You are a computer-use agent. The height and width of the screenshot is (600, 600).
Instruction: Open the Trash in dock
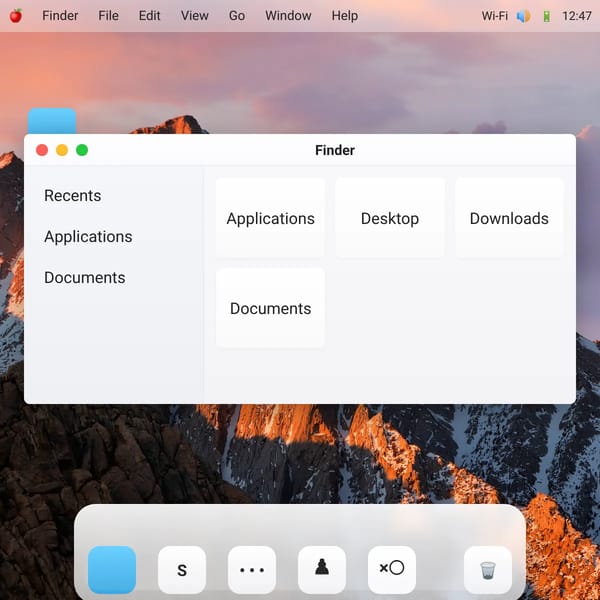tap(488, 570)
